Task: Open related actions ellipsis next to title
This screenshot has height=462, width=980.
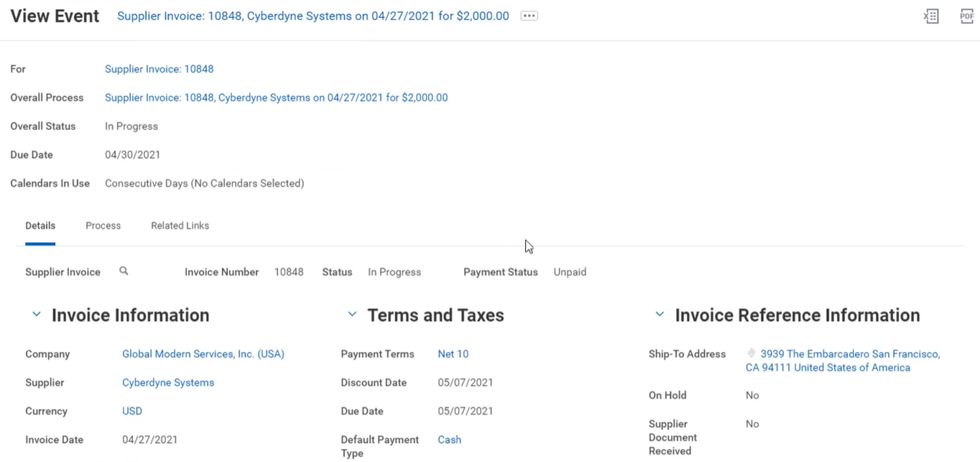Action: click(x=529, y=16)
